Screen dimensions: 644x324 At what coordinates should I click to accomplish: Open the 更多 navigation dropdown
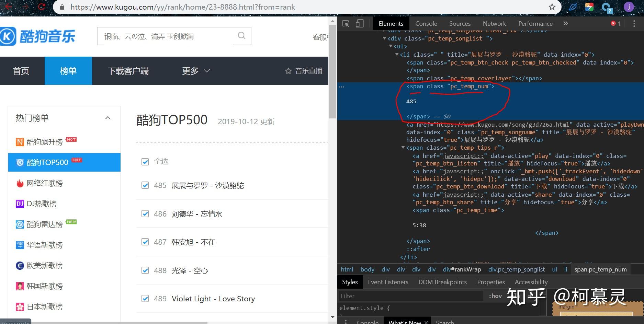(195, 71)
